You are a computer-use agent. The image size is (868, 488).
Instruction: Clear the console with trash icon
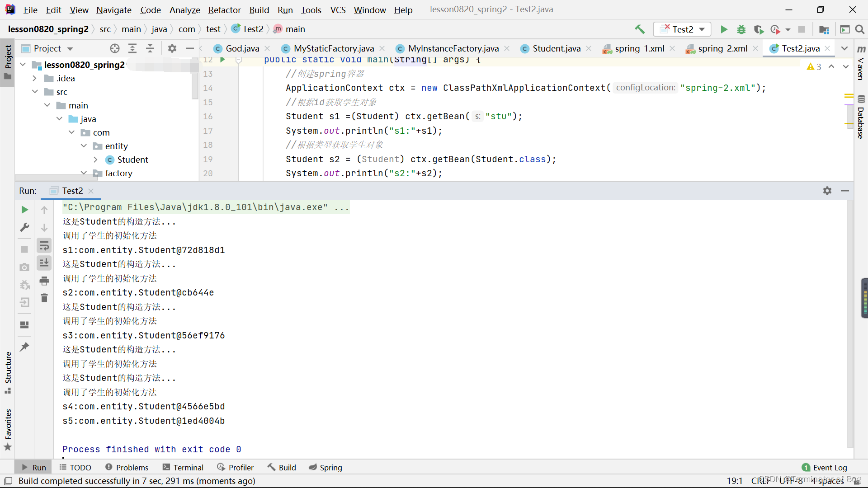44,298
